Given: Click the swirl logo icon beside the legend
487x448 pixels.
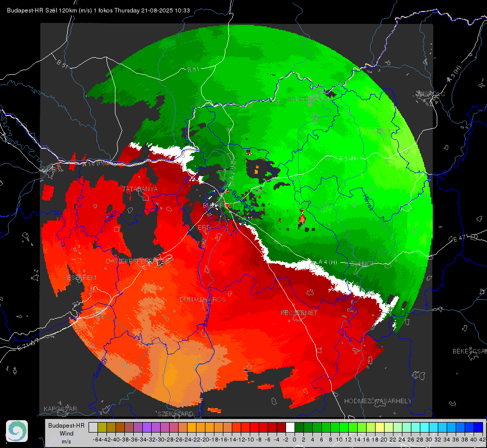Looking at the screenshot, I should coord(17,431).
